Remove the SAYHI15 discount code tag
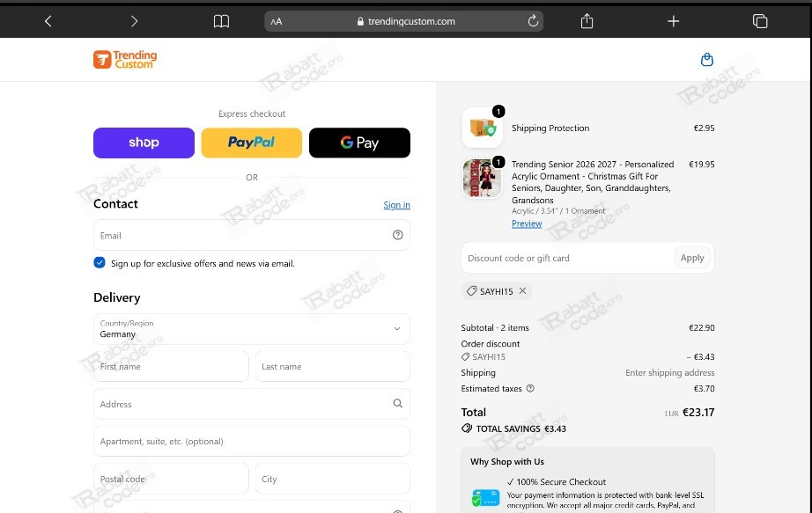The image size is (812, 513). click(x=522, y=291)
